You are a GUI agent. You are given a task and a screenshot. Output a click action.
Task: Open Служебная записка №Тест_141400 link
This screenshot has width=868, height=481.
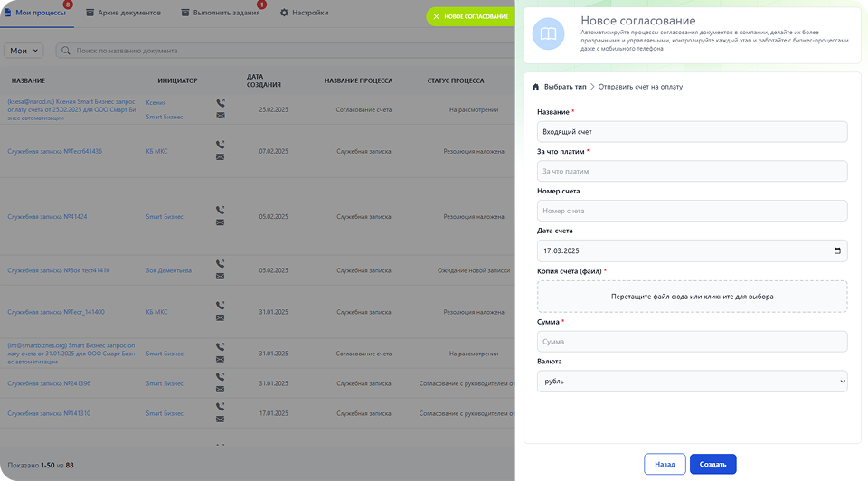tap(56, 312)
